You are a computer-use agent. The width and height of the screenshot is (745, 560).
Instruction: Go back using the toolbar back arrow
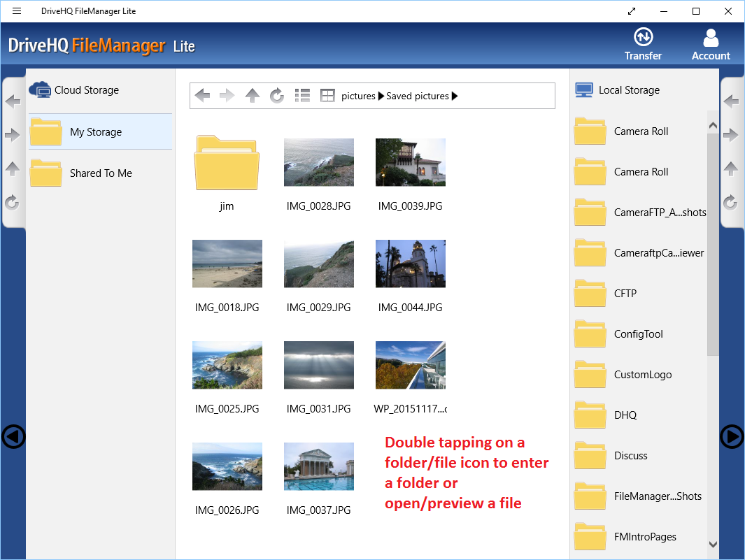coord(202,96)
